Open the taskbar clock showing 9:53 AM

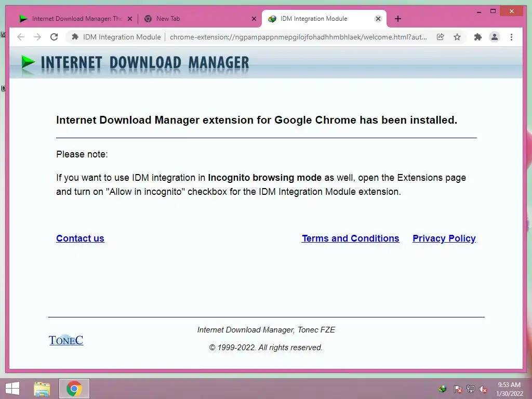(509, 389)
